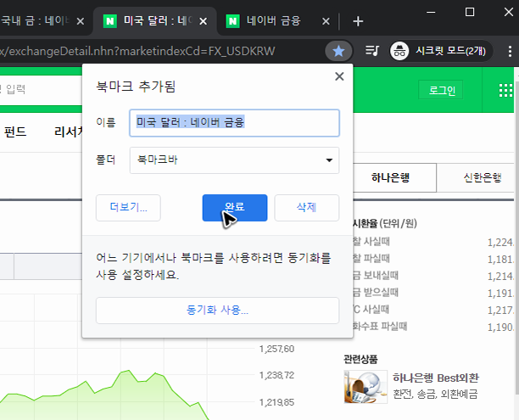This screenshot has height=420, width=519.
Task: Open the 하나은행 Best외환 thumbnail
Action: (x=366, y=387)
